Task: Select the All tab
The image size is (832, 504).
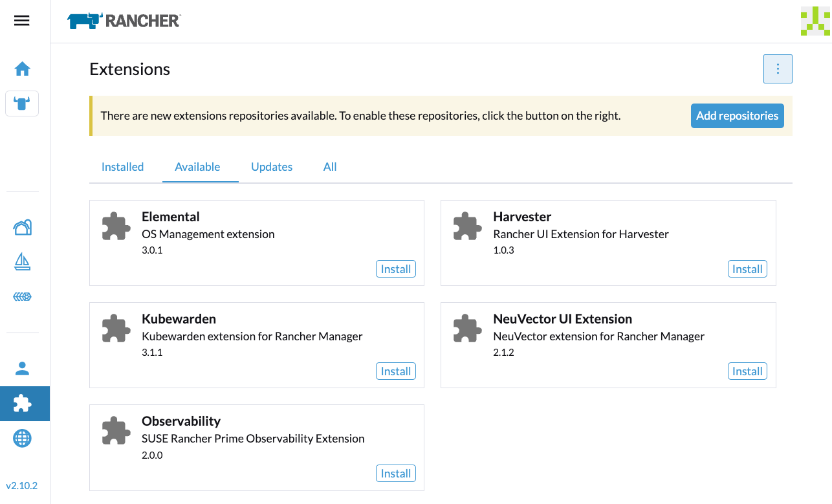Action: pyautogui.click(x=329, y=166)
